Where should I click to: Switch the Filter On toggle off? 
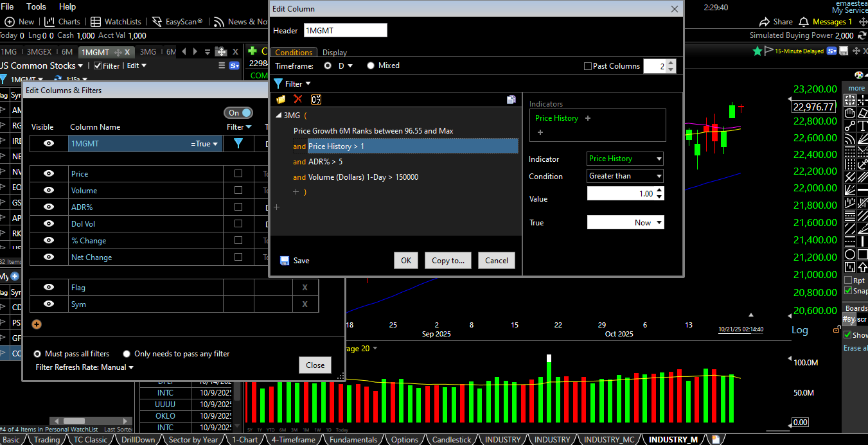(x=238, y=112)
